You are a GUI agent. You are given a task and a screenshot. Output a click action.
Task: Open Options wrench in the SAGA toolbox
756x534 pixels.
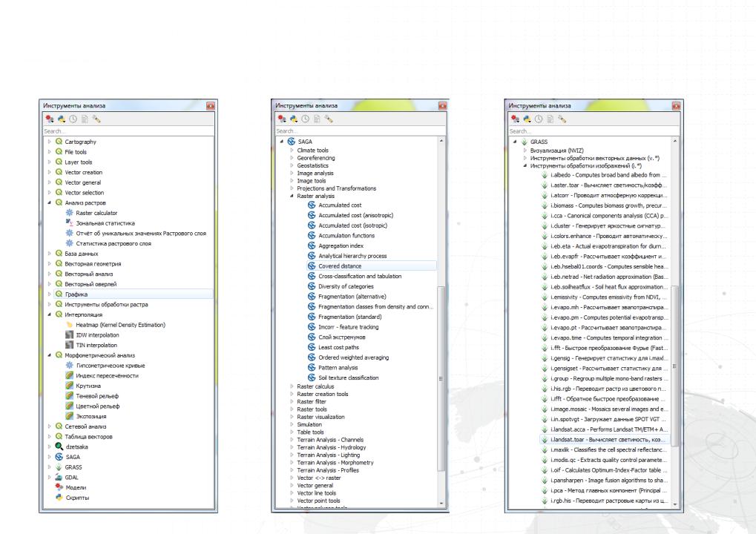pos(329,119)
